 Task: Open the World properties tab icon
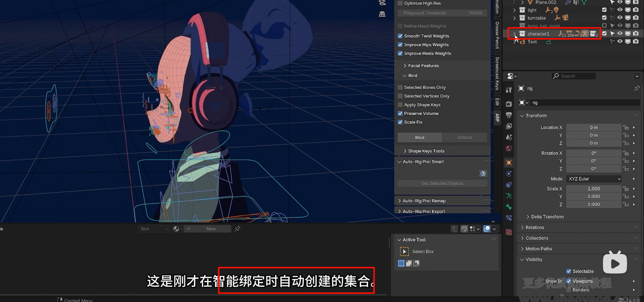[x=509, y=148]
